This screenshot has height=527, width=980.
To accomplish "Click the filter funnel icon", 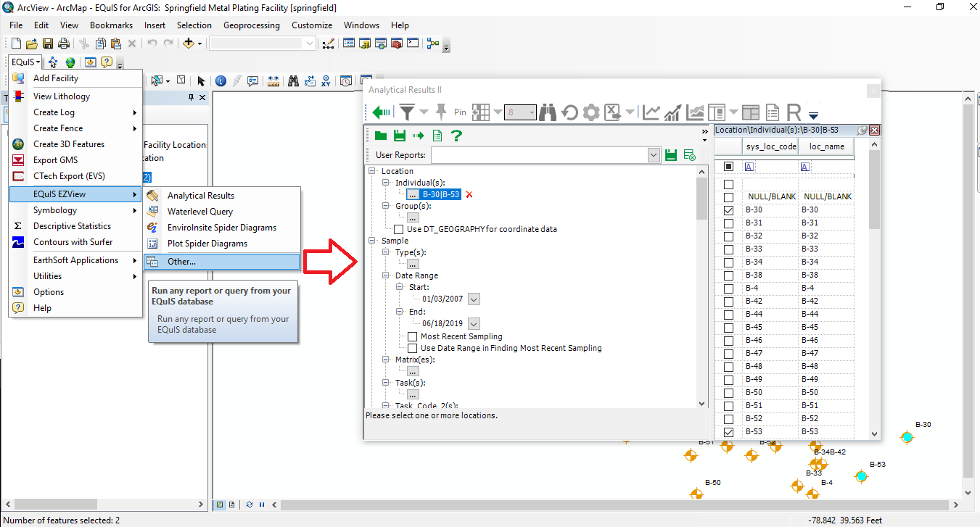I will coord(408,112).
